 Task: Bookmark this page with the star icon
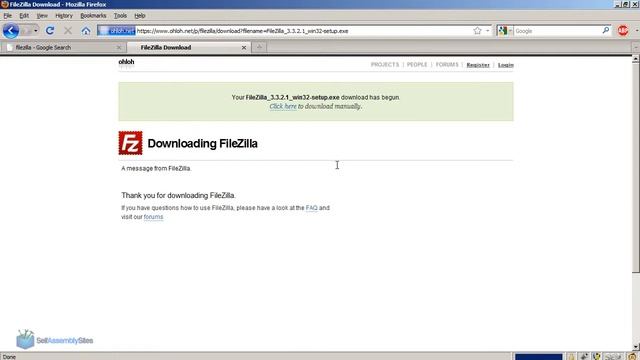pyautogui.click(x=477, y=31)
